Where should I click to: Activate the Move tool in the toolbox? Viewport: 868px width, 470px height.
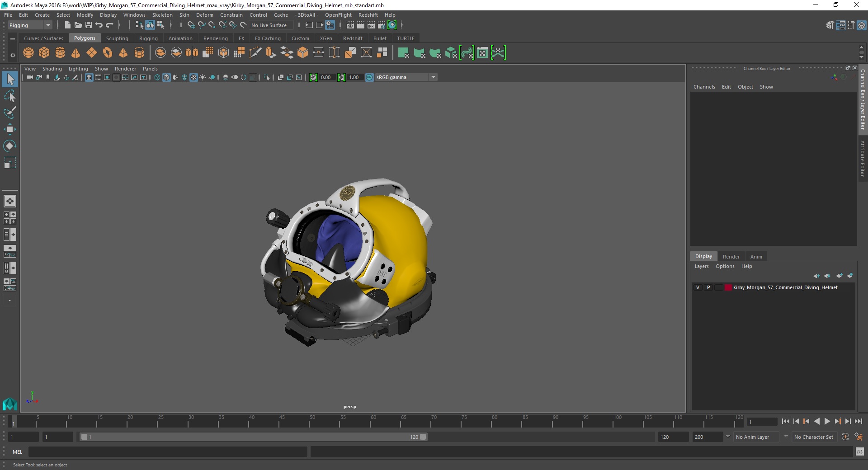point(10,129)
